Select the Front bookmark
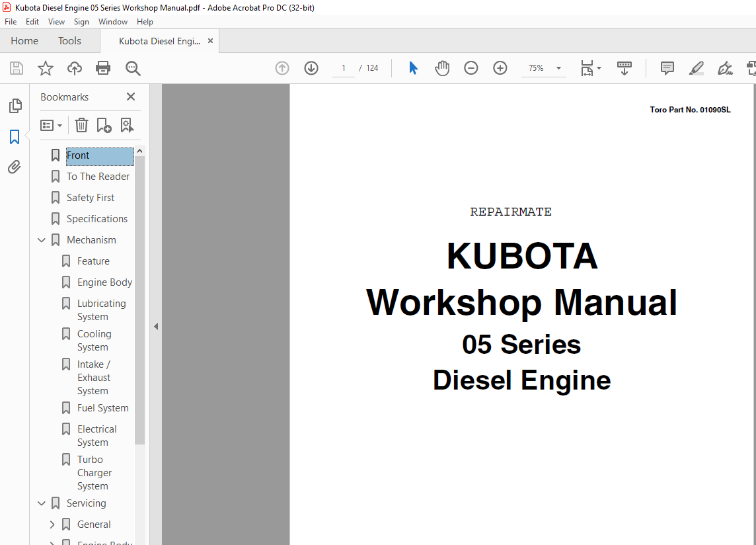This screenshot has height=545, width=756. click(x=100, y=155)
